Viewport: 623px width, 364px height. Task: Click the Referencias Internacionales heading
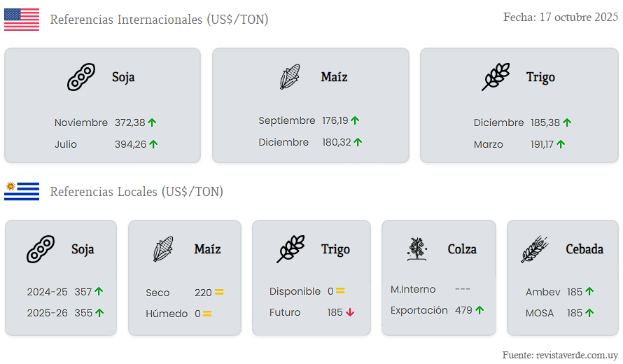tap(159, 20)
